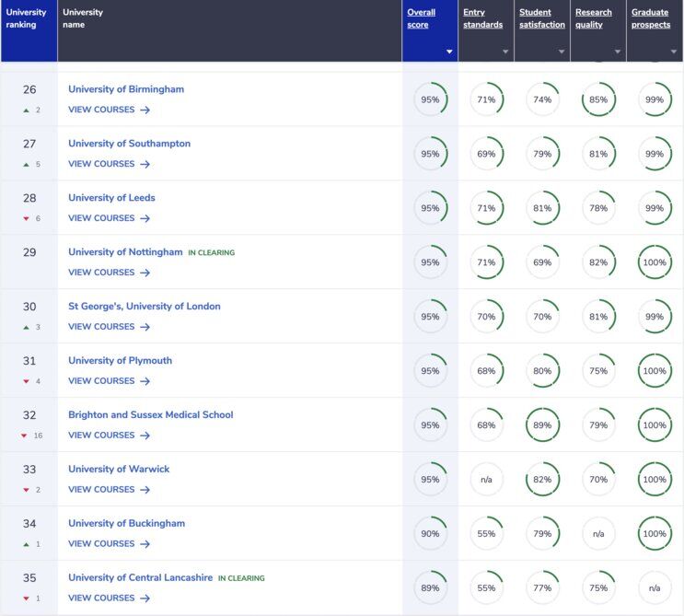Screen dimensions: 684x616
Task: Open University of Birmingham link
Action: point(126,89)
